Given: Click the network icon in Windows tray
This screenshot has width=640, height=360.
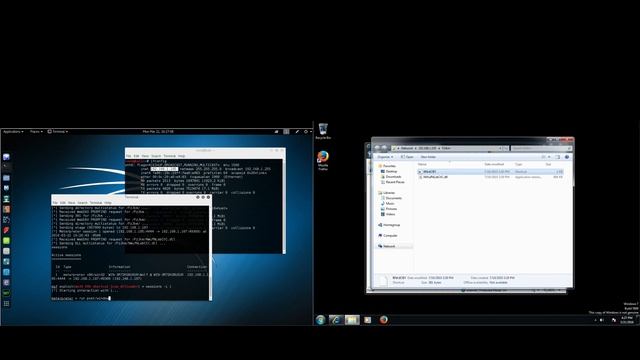Looking at the screenshot, I should (613, 320).
